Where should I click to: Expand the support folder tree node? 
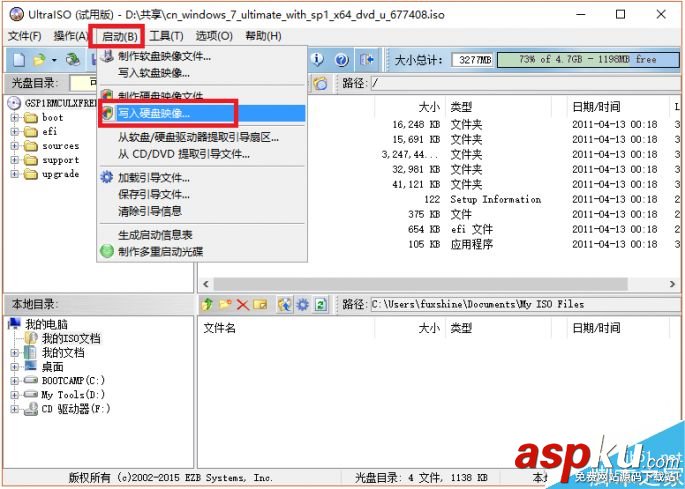tap(14, 160)
